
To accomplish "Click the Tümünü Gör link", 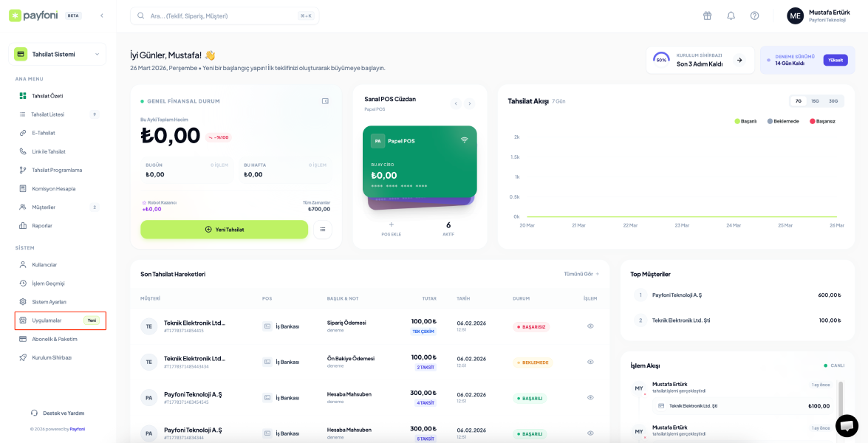I will pyautogui.click(x=581, y=274).
